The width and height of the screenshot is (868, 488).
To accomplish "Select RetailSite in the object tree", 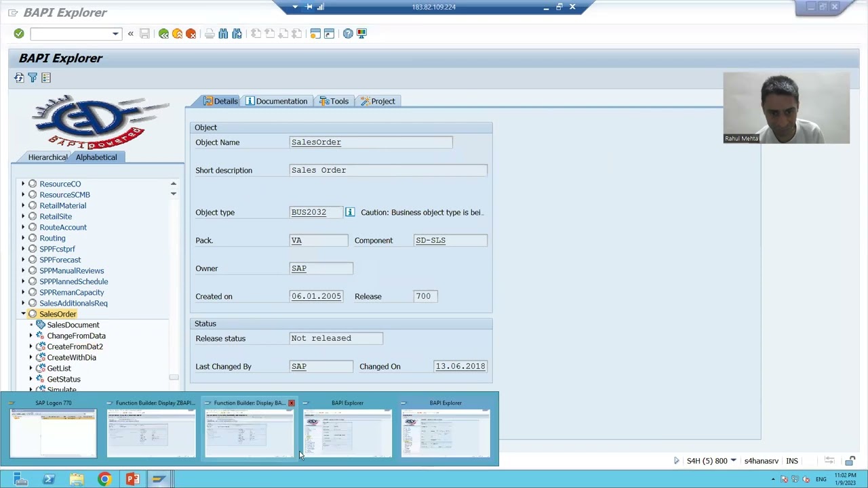I will point(56,216).
